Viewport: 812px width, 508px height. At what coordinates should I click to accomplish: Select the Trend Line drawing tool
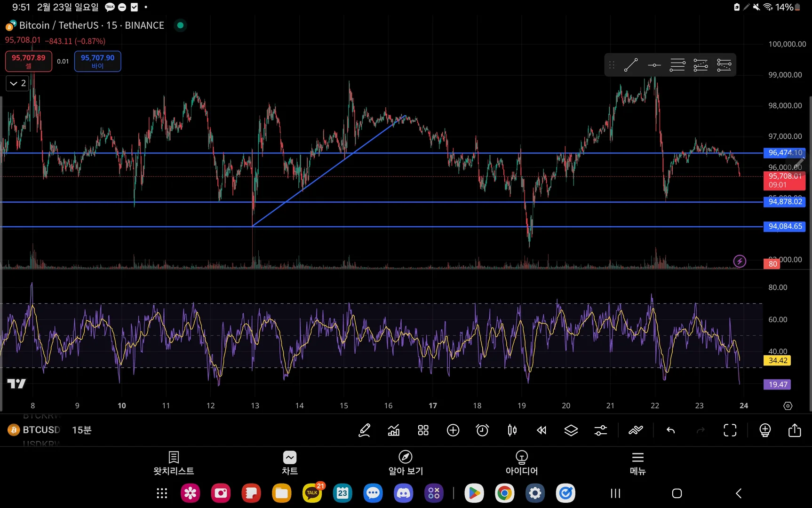tap(631, 65)
